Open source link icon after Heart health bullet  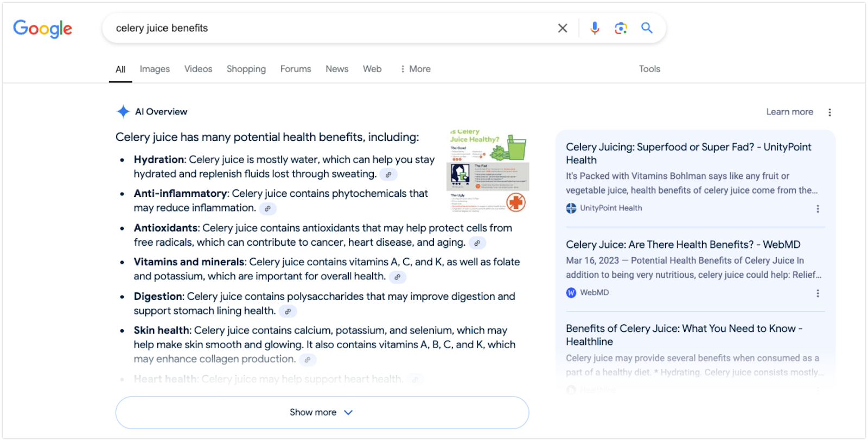tap(415, 380)
